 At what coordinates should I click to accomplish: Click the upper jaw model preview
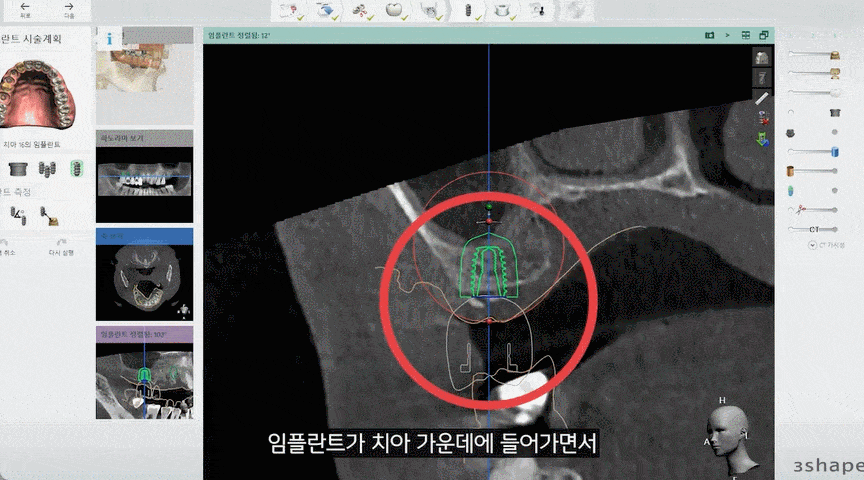pos(37,94)
